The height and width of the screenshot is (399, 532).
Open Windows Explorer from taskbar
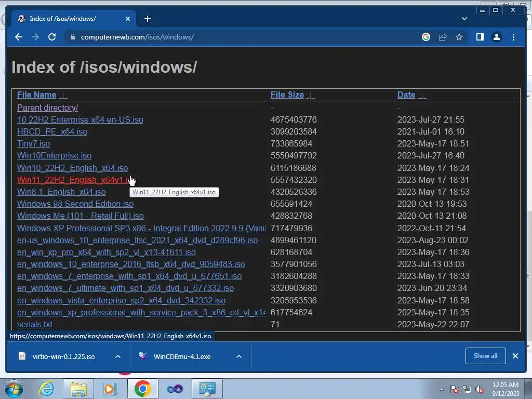[78, 389]
